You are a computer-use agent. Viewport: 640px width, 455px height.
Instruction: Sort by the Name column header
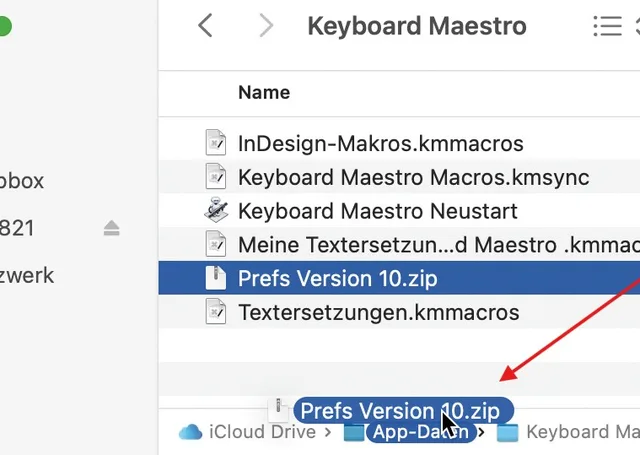click(x=264, y=92)
